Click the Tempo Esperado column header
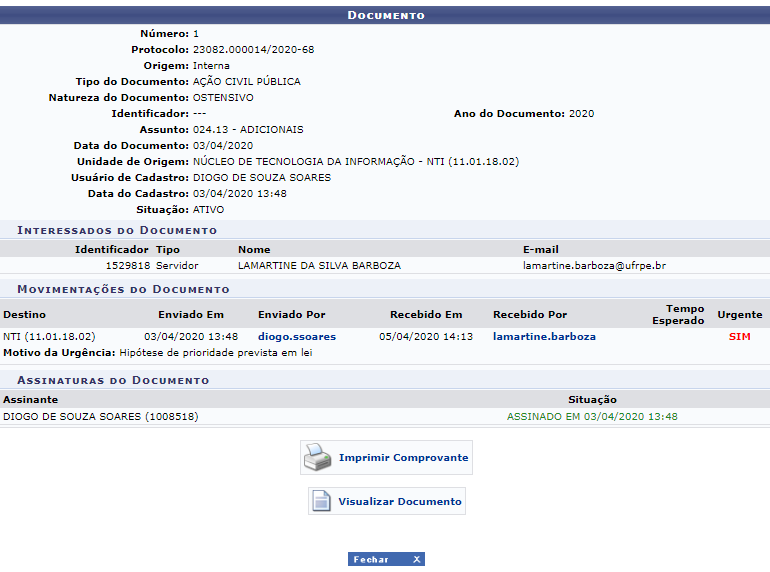The height and width of the screenshot is (572, 770). (x=678, y=315)
